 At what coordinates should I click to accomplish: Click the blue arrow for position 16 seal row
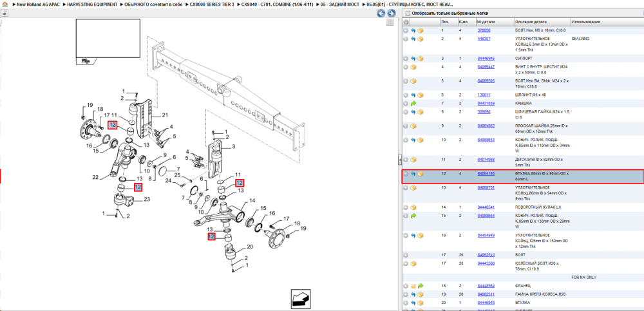pos(413,236)
